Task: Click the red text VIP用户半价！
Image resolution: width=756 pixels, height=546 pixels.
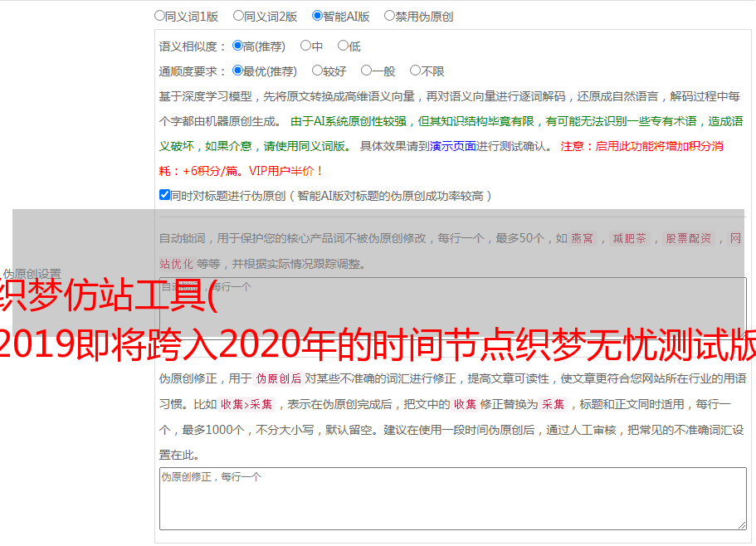Action: click(x=285, y=171)
